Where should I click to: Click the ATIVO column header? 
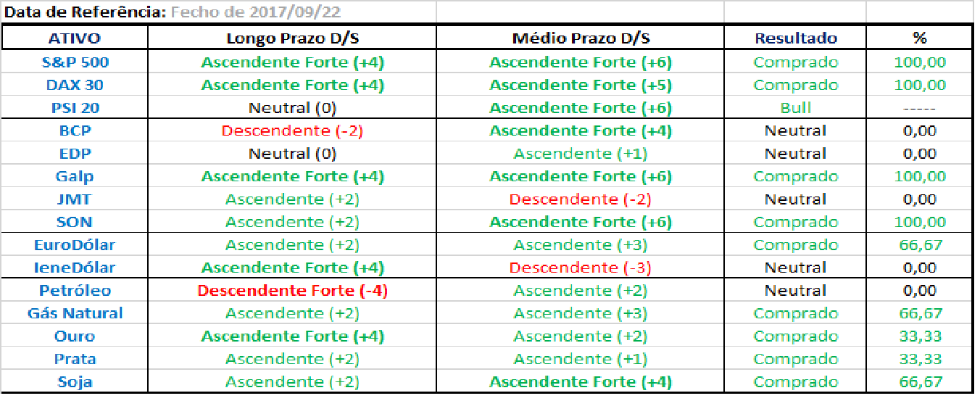click(75, 38)
